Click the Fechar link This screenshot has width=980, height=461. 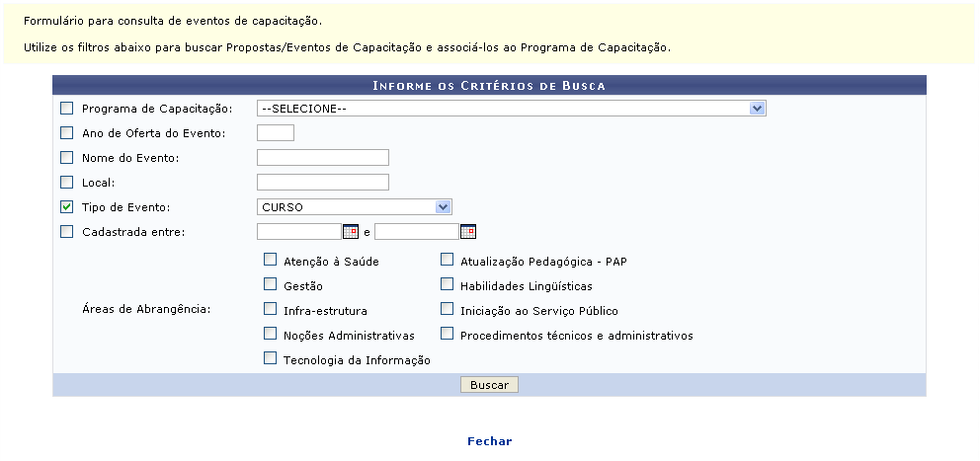pos(489,441)
